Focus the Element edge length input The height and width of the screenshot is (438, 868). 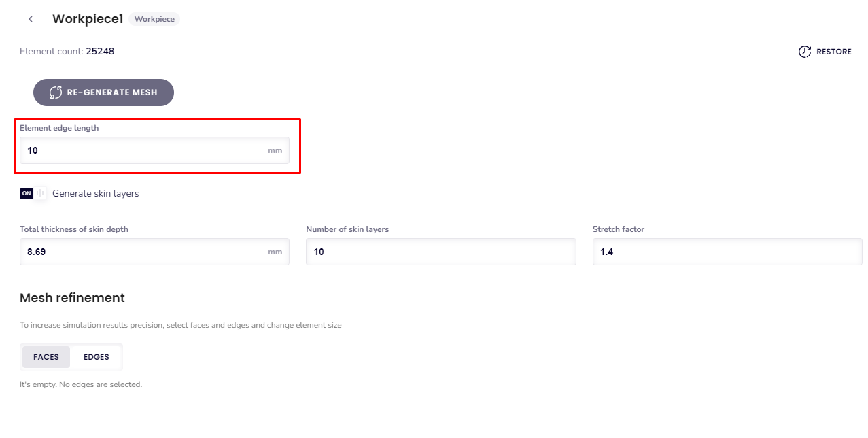[x=143, y=150]
